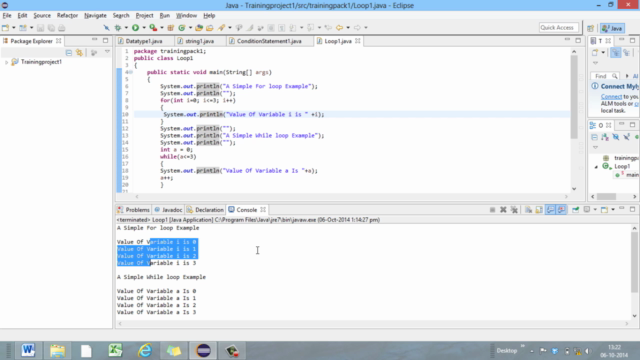The width and height of the screenshot is (640, 360).
Task: Open Microsoft Word from the taskbar
Action: point(28,350)
